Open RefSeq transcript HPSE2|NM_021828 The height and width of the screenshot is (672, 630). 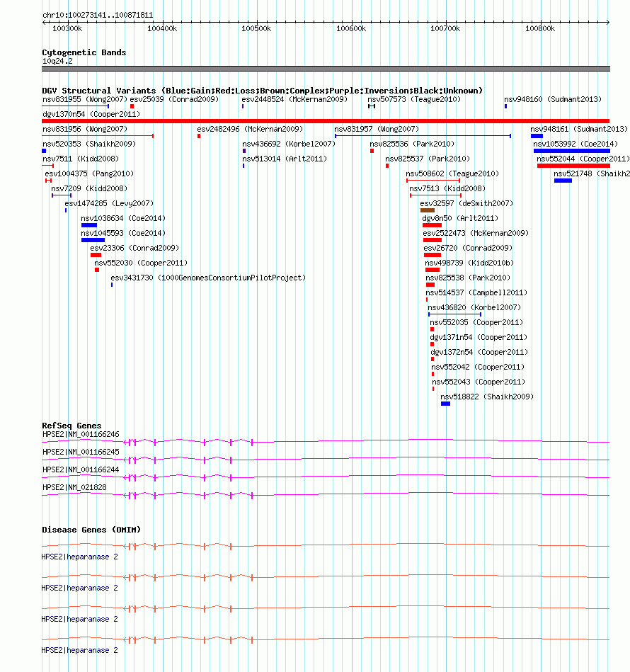coord(74,488)
